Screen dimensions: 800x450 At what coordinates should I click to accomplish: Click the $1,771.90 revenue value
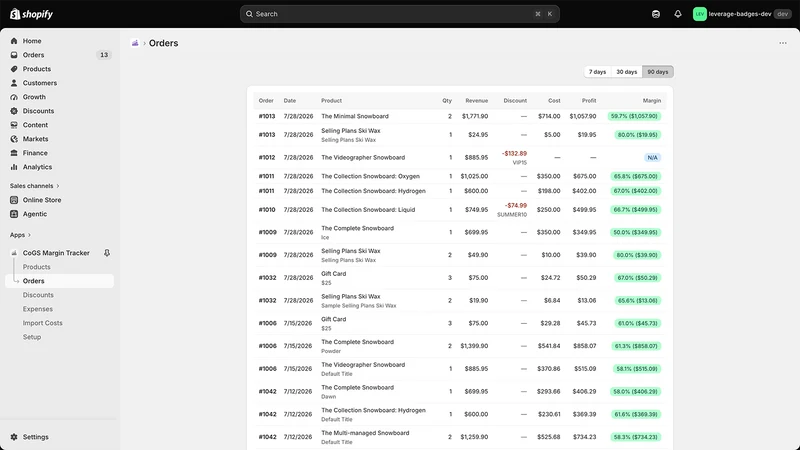[x=474, y=116]
